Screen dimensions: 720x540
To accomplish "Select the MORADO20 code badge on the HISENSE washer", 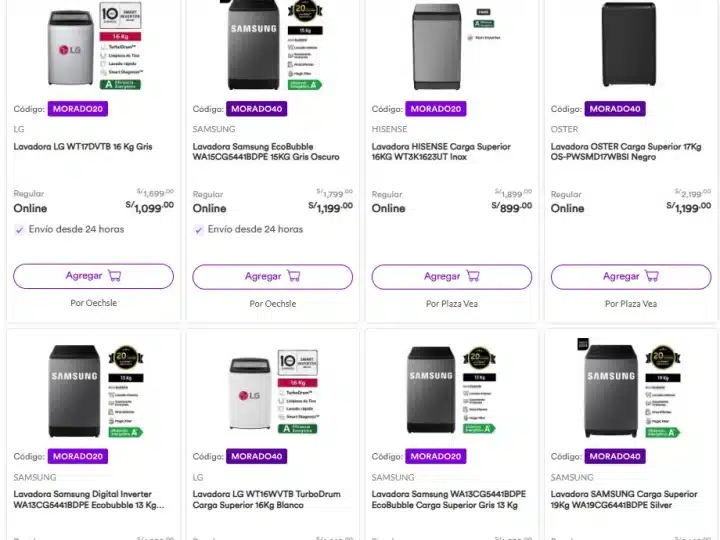I will 436,109.
